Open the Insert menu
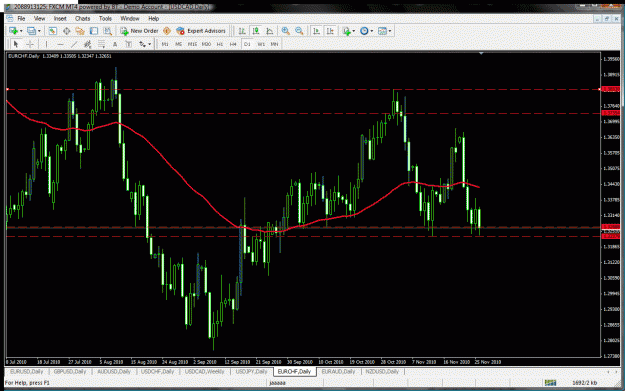625x391 pixels. [x=60, y=18]
